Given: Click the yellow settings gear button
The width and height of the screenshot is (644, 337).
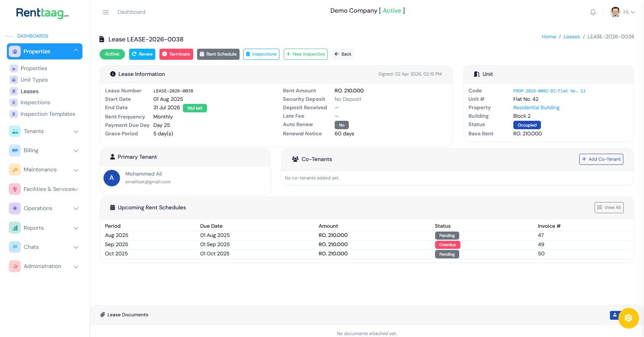Looking at the screenshot, I should 628,318.
